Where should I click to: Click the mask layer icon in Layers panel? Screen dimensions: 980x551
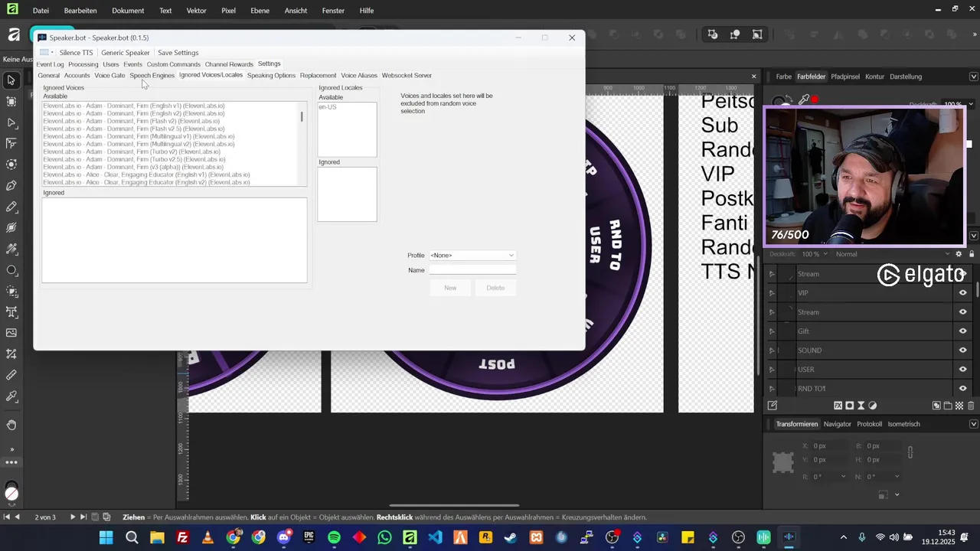pos(849,406)
